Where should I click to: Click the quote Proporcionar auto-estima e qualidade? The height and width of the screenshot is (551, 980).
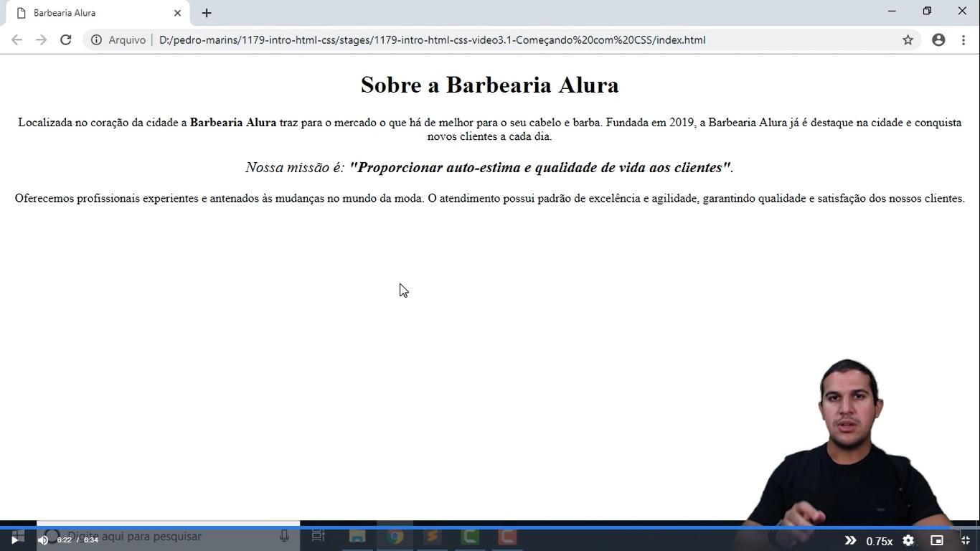pyautogui.click(x=539, y=167)
